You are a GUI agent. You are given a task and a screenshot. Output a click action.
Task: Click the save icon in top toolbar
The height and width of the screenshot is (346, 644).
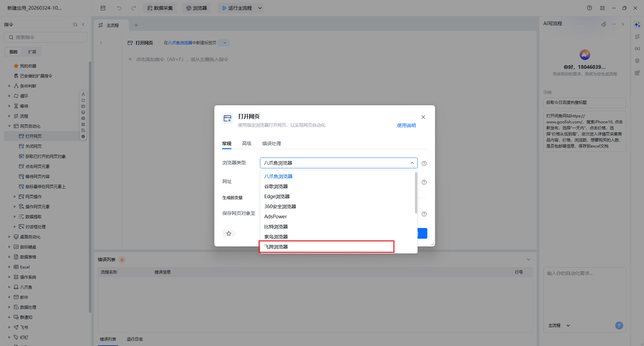pos(103,8)
